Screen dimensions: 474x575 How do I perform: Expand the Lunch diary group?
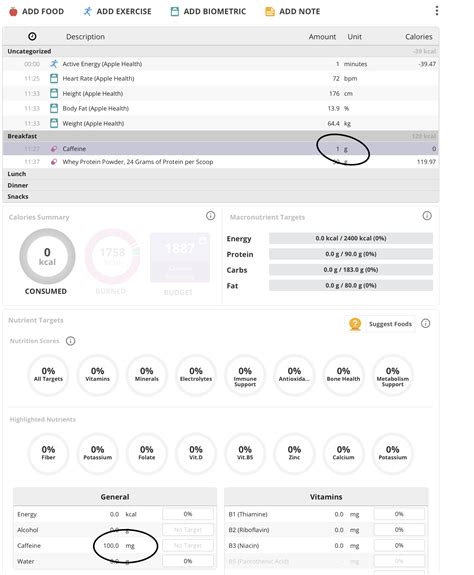(221, 174)
